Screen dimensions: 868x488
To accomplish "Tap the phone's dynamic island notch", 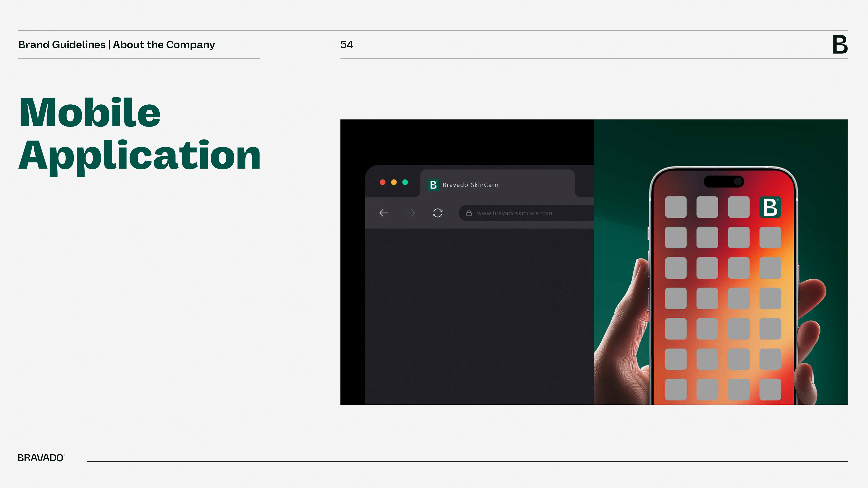I will [723, 181].
